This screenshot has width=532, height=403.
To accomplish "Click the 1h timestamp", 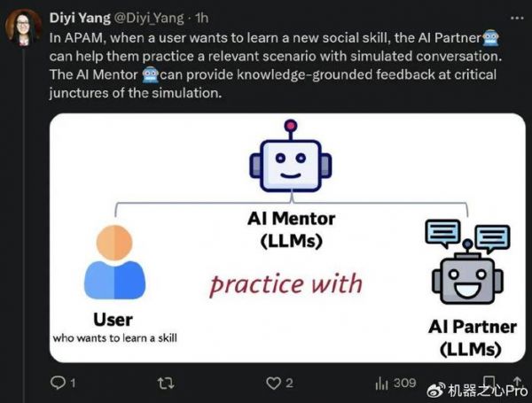I will (x=202, y=18).
